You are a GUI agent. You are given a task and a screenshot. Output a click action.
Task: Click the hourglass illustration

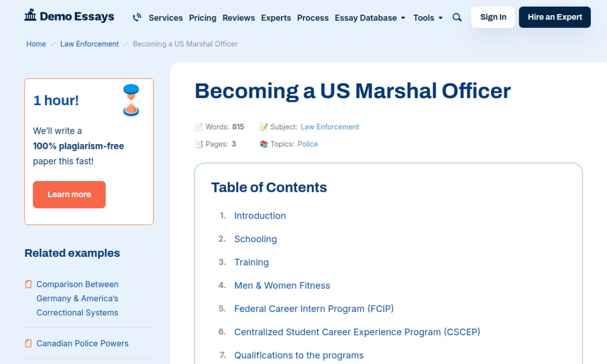131,100
